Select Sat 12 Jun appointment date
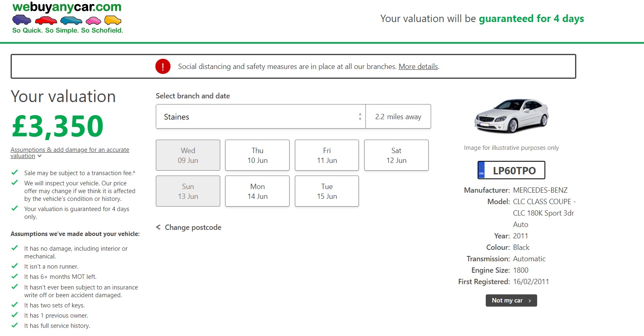The width and height of the screenshot is (644, 336). [x=396, y=155]
